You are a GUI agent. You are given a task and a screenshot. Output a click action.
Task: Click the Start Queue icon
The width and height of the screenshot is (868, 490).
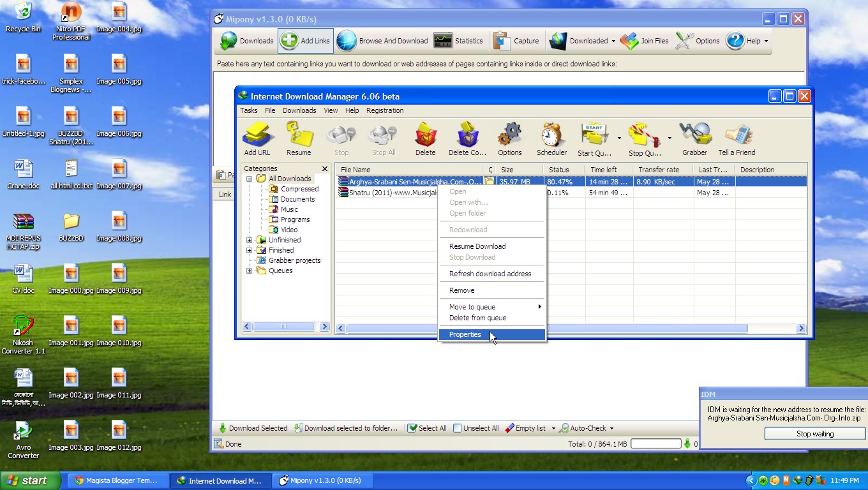point(594,138)
